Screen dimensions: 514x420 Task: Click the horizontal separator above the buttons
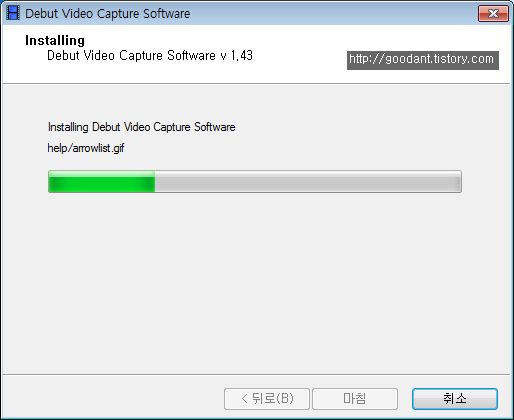[256, 374]
